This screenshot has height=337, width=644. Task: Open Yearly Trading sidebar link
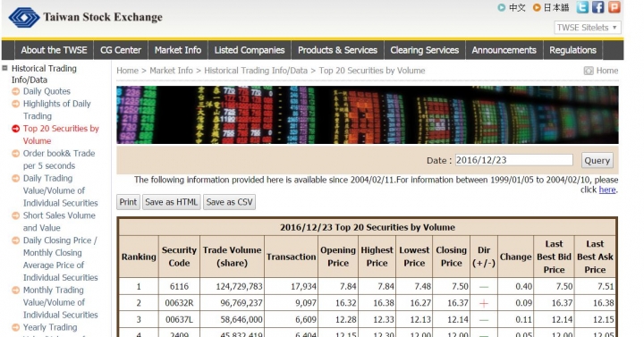click(x=50, y=327)
